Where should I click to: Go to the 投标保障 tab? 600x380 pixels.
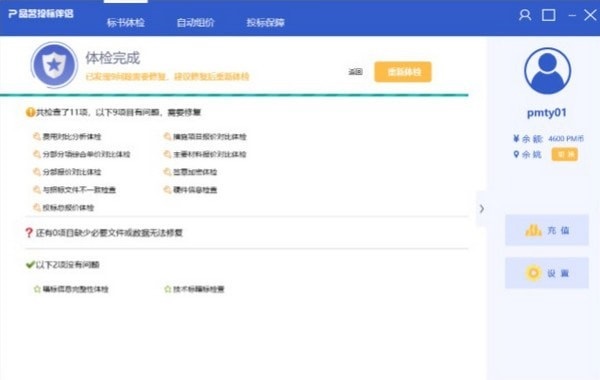265,23
